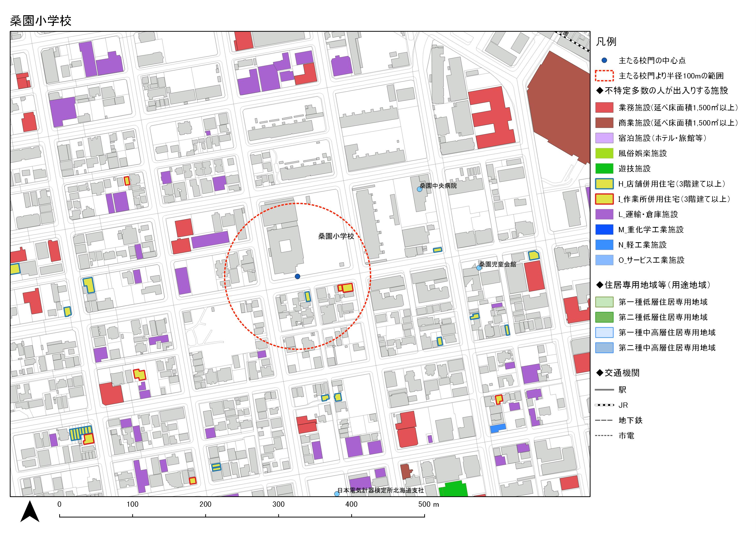The width and height of the screenshot is (756, 534).
Task: Click the blue light-industry building on the map
Action: (498, 428)
